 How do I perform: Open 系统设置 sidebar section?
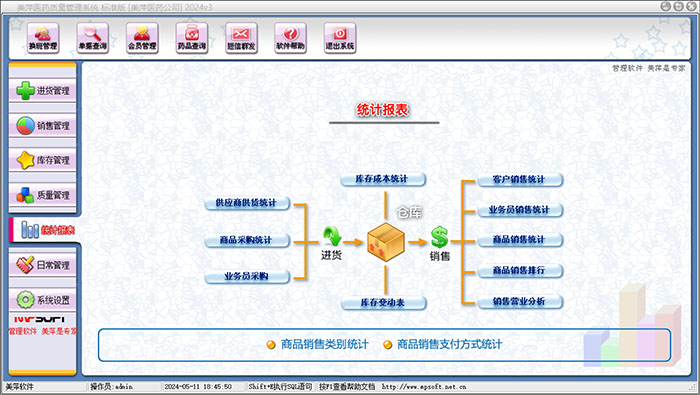pyautogui.click(x=42, y=300)
